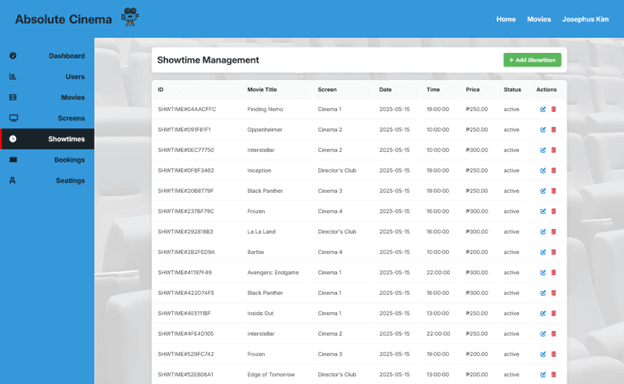
Task: Delete the Oppenheimer showtime
Action: tap(554, 130)
